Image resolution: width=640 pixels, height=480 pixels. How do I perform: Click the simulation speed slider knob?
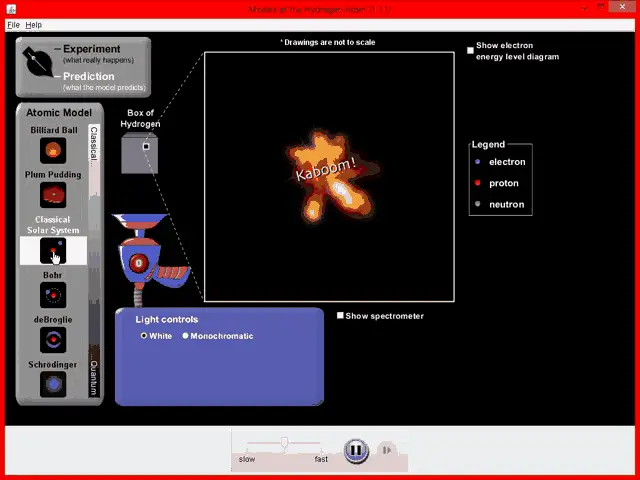[x=285, y=442]
